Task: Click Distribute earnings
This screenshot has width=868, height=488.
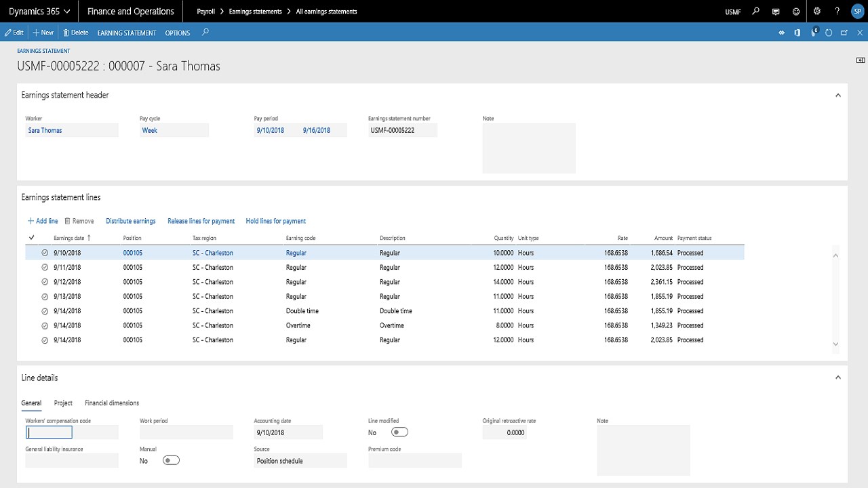Action: (x=131, y=221)
